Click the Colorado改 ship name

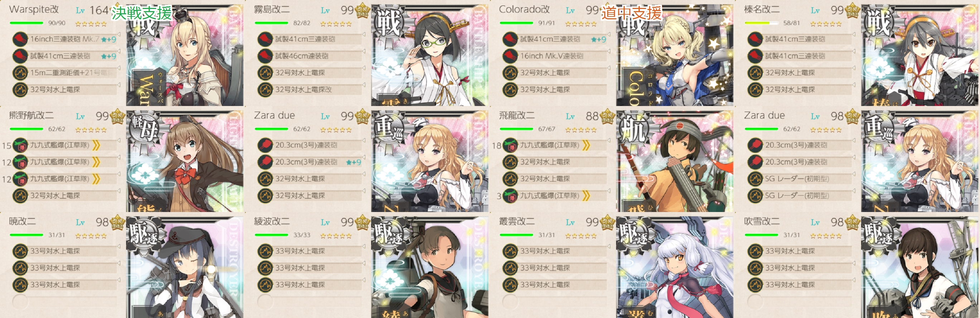pos(524,10)
